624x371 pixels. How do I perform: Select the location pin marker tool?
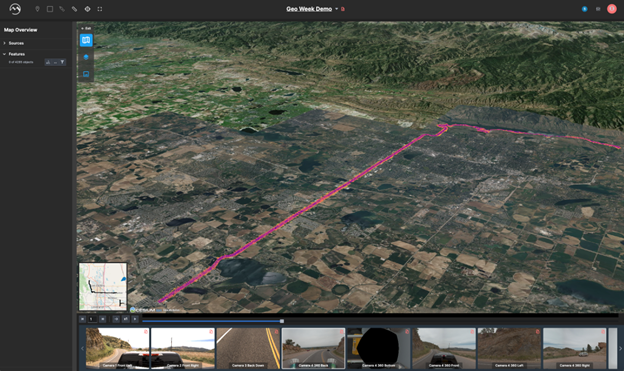(37, 9)
